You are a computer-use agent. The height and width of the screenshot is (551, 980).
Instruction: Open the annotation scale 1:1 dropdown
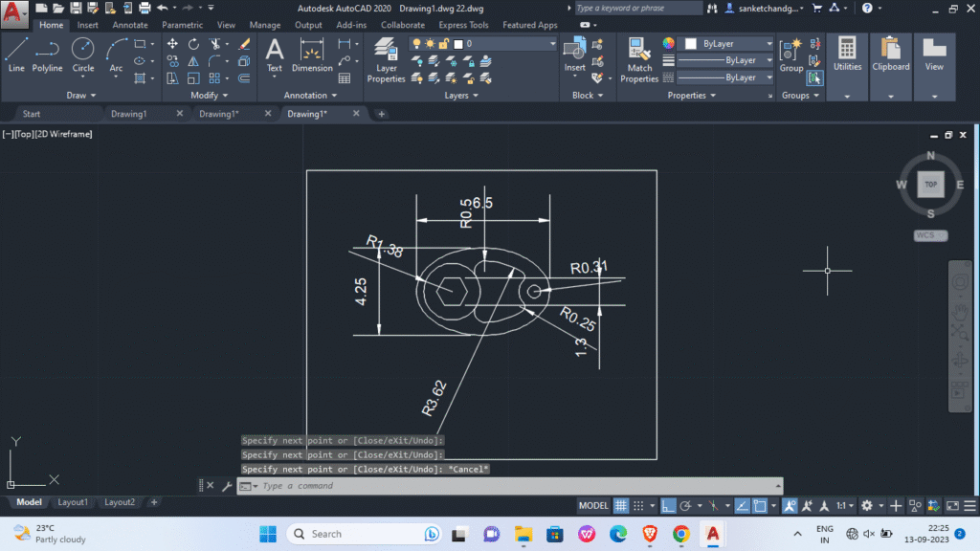tap(845, 505)
